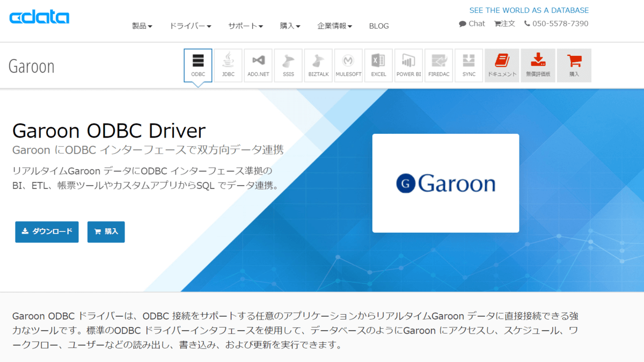This screenshot has height=362, width=644.
Task: Click the blue 購入 button in hero
Action: coord(106,231)
